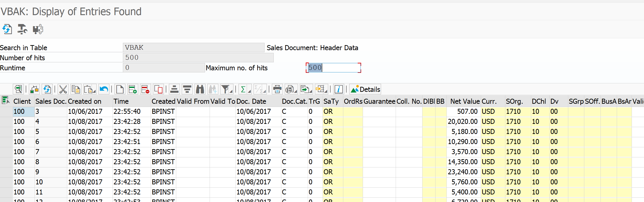The width and height of the screenshot is (644, 202).
Task: Click the refresh document icon below the title
Action: coord(7,29)
